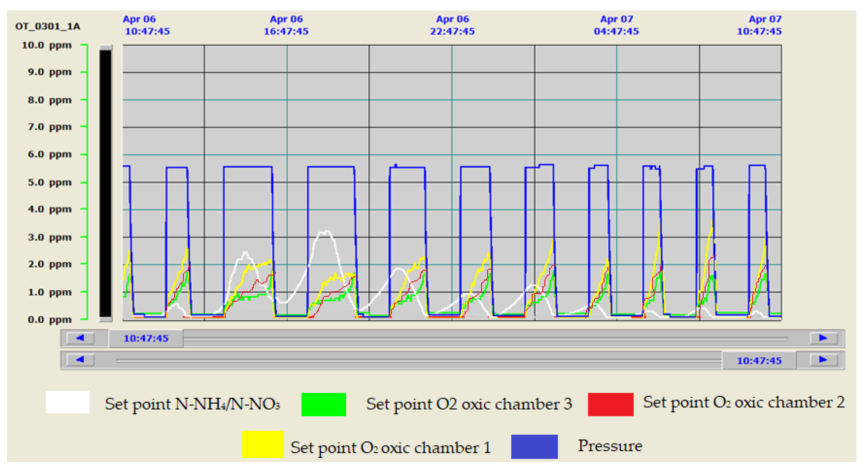868x469 pixels.
Task: Click the red oxic chamber 2 swatch
Action: tap(610, 404)
